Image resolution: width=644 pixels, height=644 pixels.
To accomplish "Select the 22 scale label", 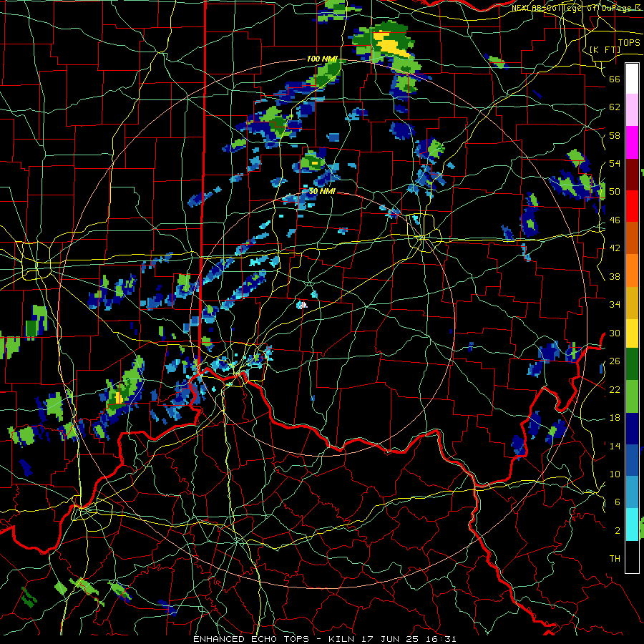I will 615,389.
